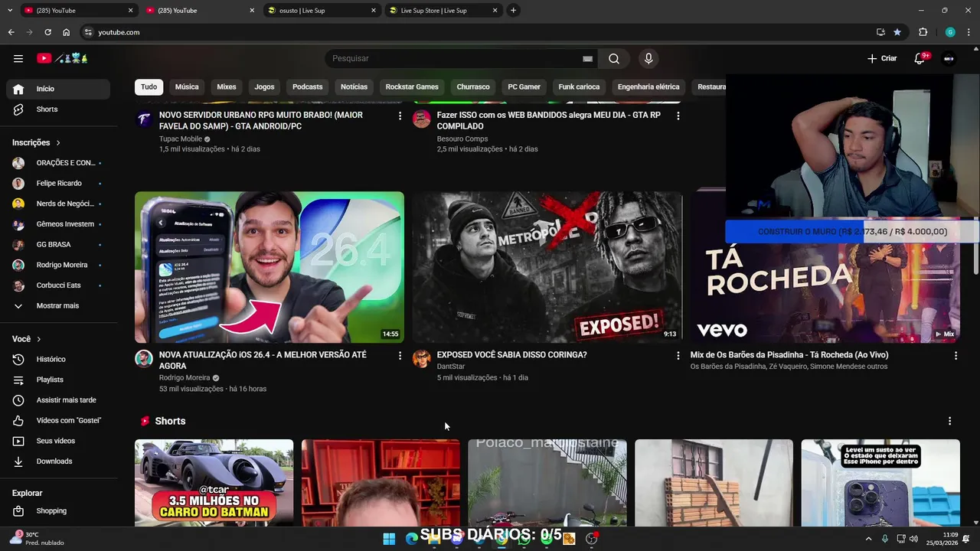980x551 pixels.
Task: Select the Jogos filter chip
Action: tap(264, 87)
